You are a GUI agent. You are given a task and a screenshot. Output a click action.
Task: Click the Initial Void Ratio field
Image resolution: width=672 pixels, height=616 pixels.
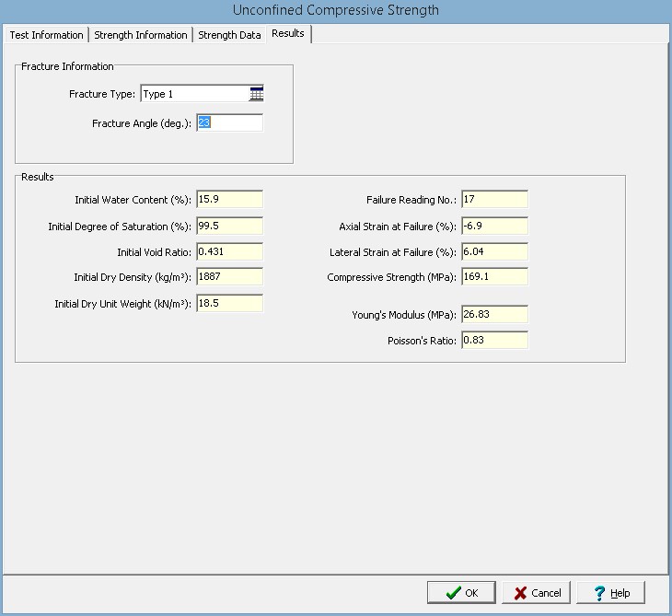pyautogui.click(x=229, y=251)
